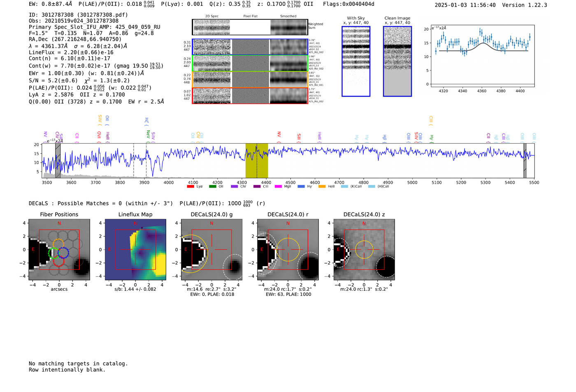Click the dark purple CIII legend swatch

(257, 187)
